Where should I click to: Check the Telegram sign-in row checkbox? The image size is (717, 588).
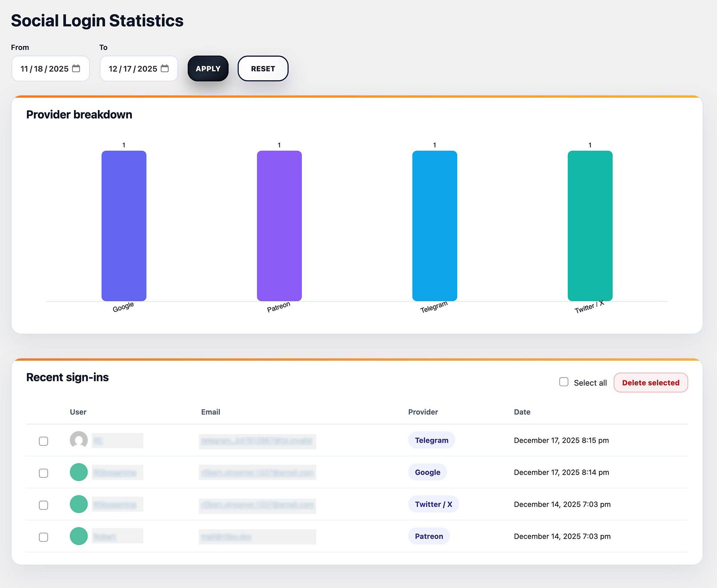coord(44,441)
